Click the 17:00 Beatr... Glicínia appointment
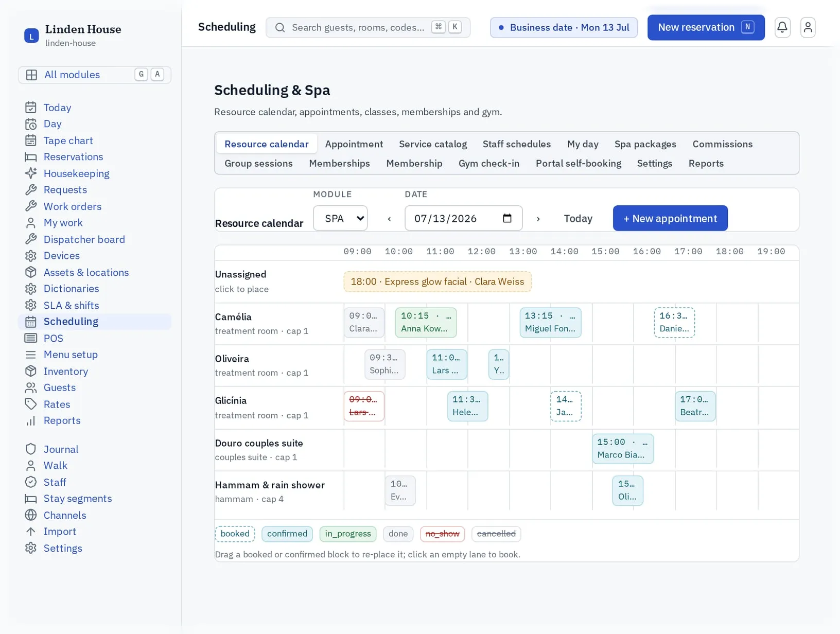Image resolution: width=840 pixels, height=634 pixels. click(695, 406)
